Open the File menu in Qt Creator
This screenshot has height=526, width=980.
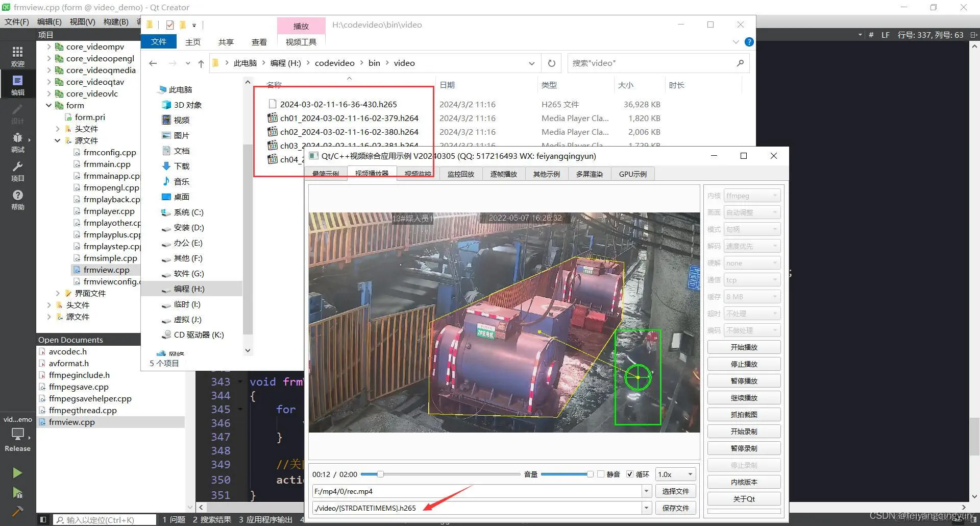tap(17, 21)
